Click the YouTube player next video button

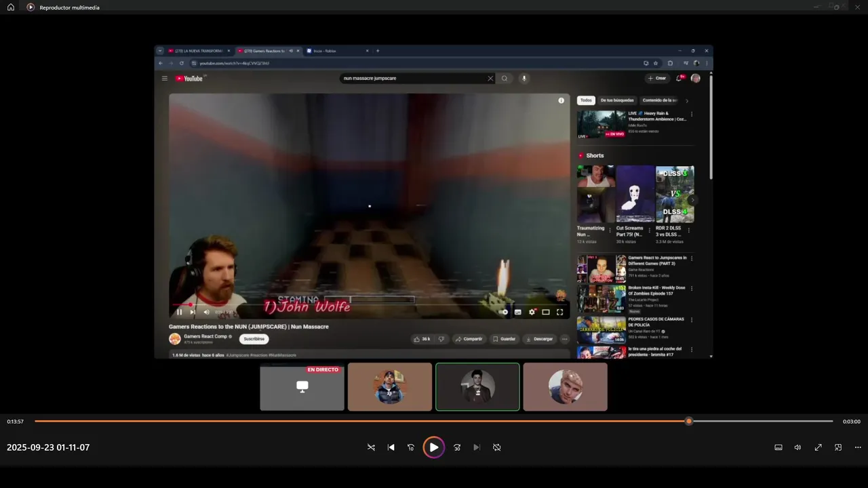coord(193,312)
